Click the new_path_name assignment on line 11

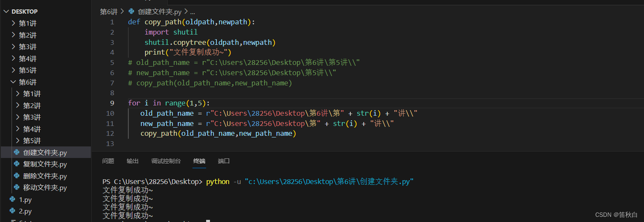pos(267,123)
